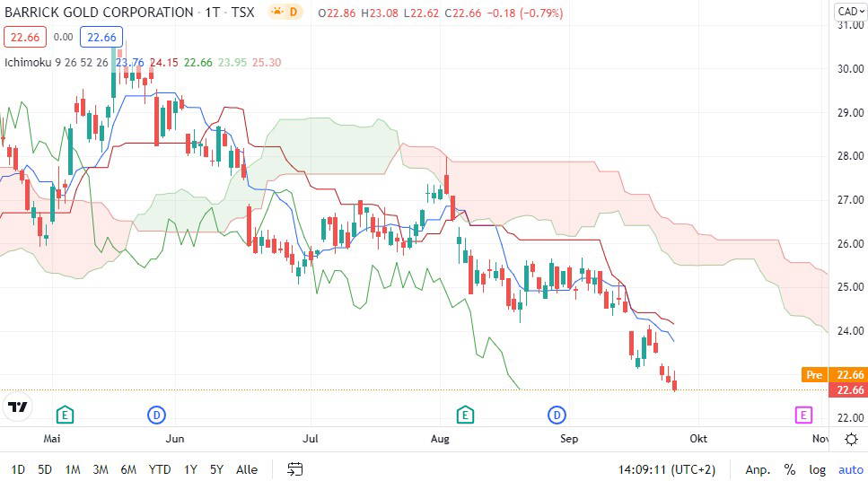Select the Ichimoku 9 26 52 26 indicator legend
This screenshot has width=868, height=481.
pyautogui.click(x=57, y=63)
